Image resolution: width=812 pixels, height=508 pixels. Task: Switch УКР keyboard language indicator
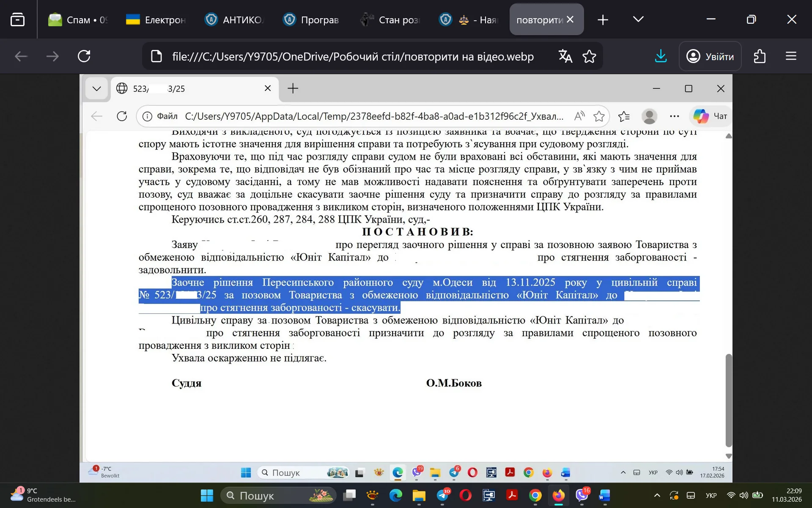(711, 495)
